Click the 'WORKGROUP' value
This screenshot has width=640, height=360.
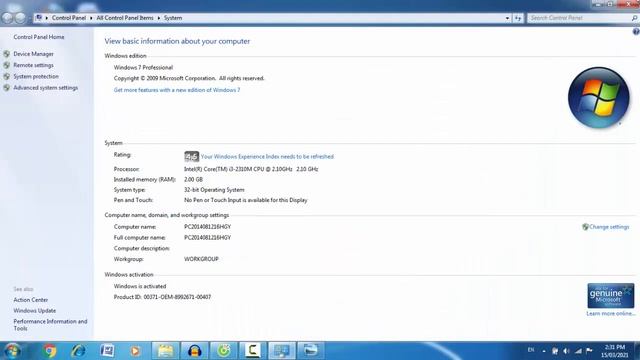(201, 259)
